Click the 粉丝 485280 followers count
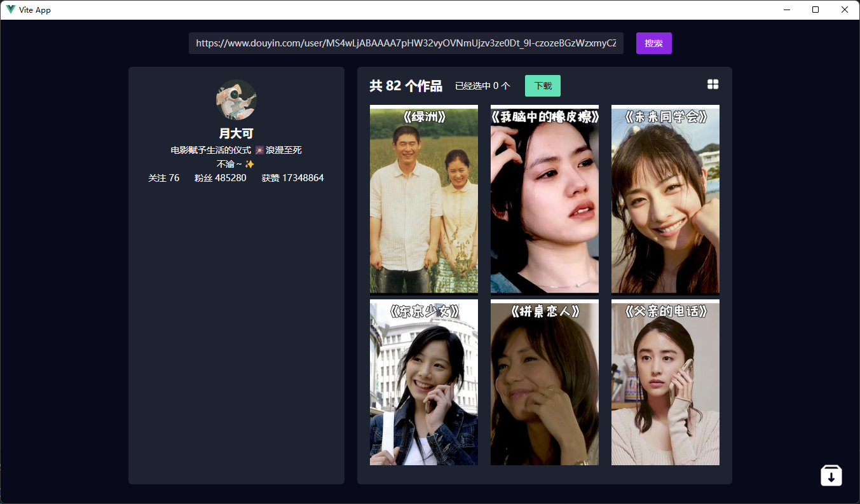860x504 pixels. tap(221, 178)
